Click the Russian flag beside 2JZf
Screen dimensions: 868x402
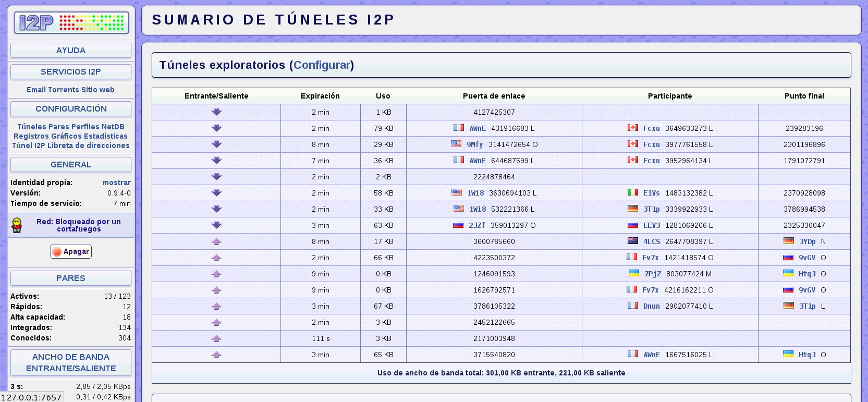click(x=458, y=225)
